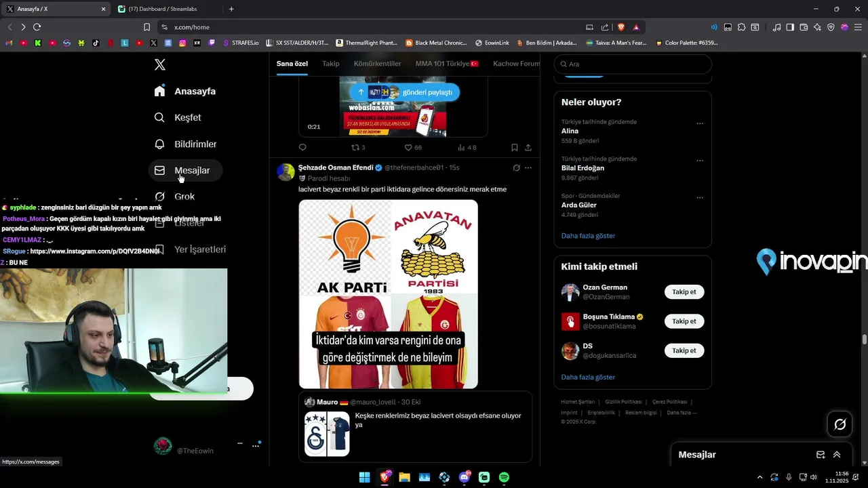
Task: Open Brave Shields lion icon
Action: (620, 27)
